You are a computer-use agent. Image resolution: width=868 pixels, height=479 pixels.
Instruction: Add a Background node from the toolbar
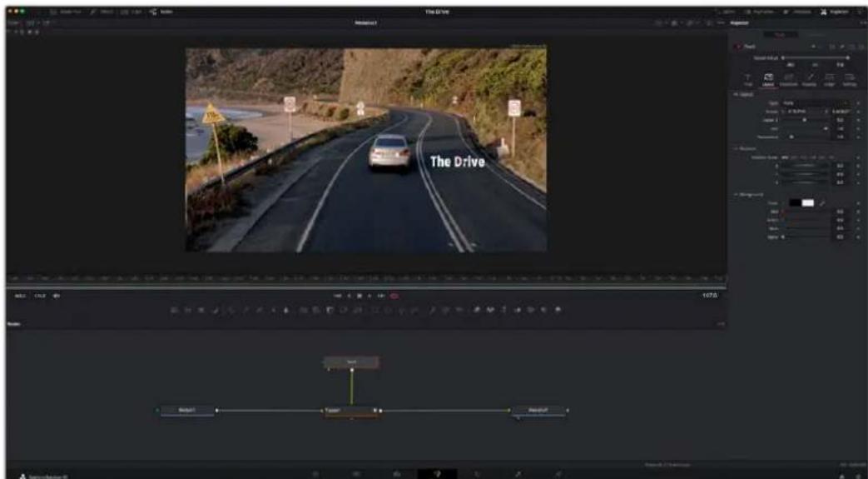tap(175, 311)
